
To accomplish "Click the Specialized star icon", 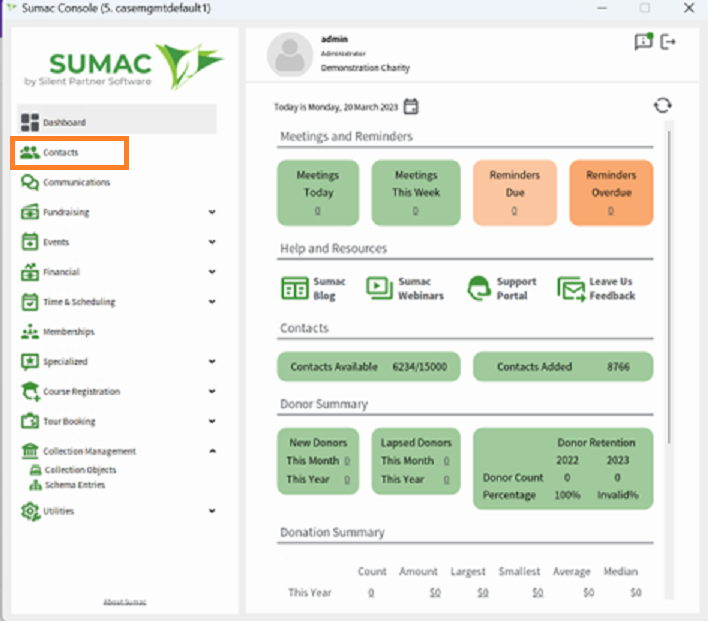I will (x=30, y=361).
